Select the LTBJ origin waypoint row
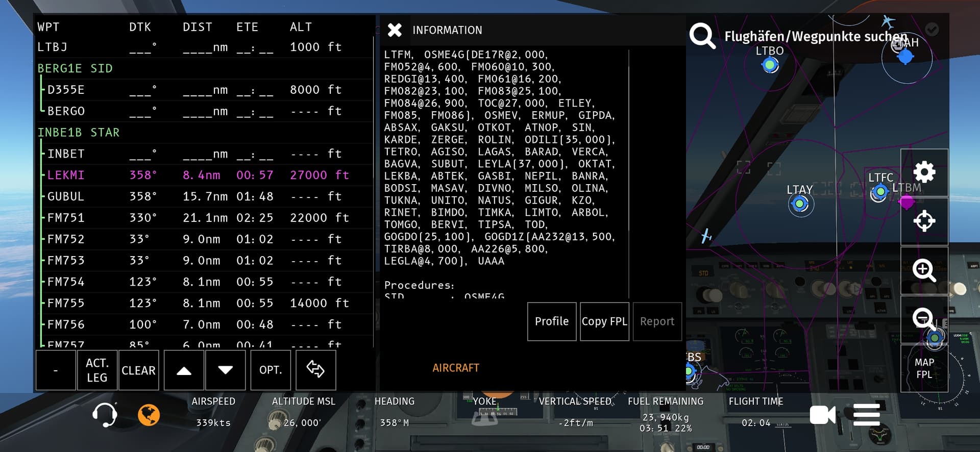This screenshot has height=452, width=980. [x=204, y=47]
